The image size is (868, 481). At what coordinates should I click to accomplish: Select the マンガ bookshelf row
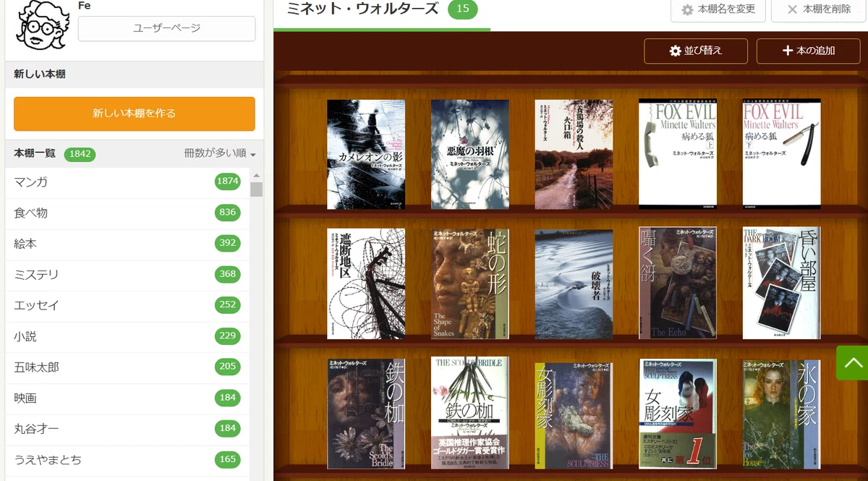point(127,182)
